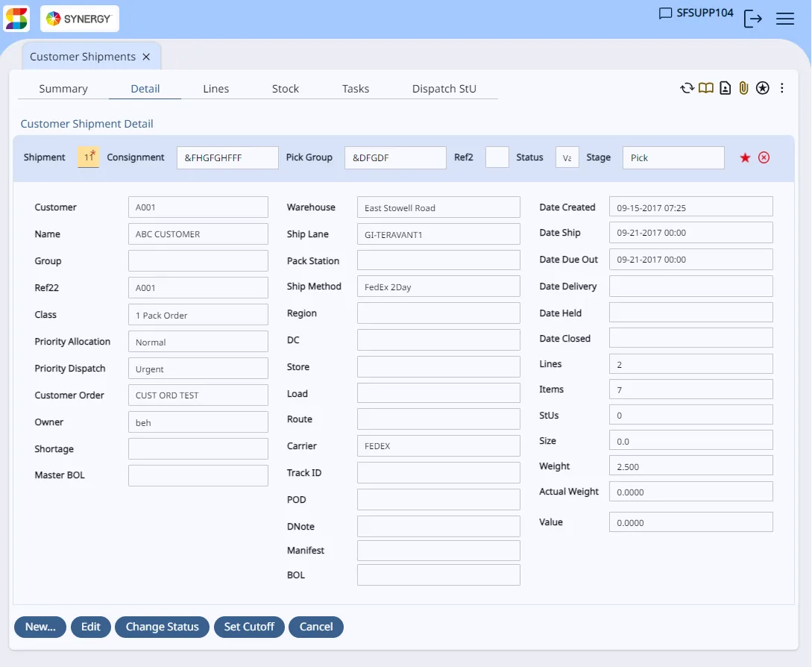Click the refresh icon in toolbar
Image resolution: width=812 pixels, height=667 pixels.
click(x=687, y=88)
